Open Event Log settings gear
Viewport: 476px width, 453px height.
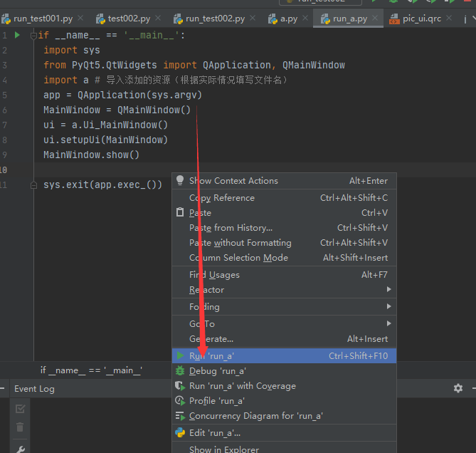458,388
